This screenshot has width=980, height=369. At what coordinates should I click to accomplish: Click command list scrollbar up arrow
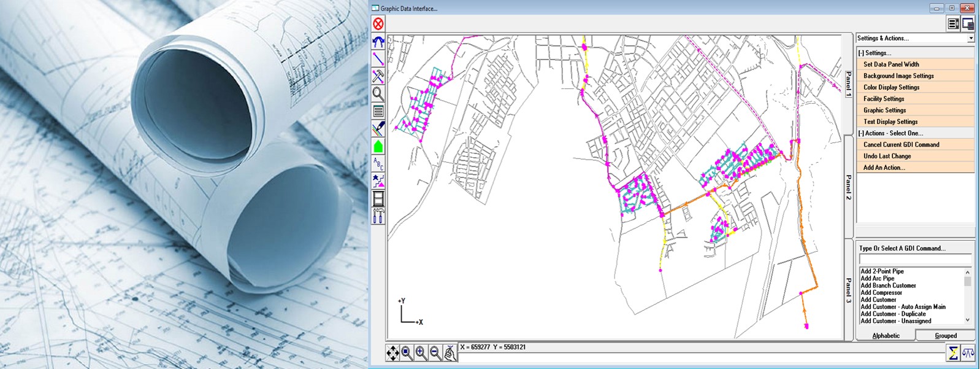(x=968, y=272)
